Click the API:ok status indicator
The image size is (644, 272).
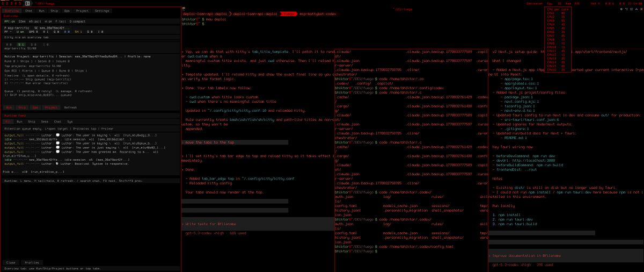tap(10, 22)
